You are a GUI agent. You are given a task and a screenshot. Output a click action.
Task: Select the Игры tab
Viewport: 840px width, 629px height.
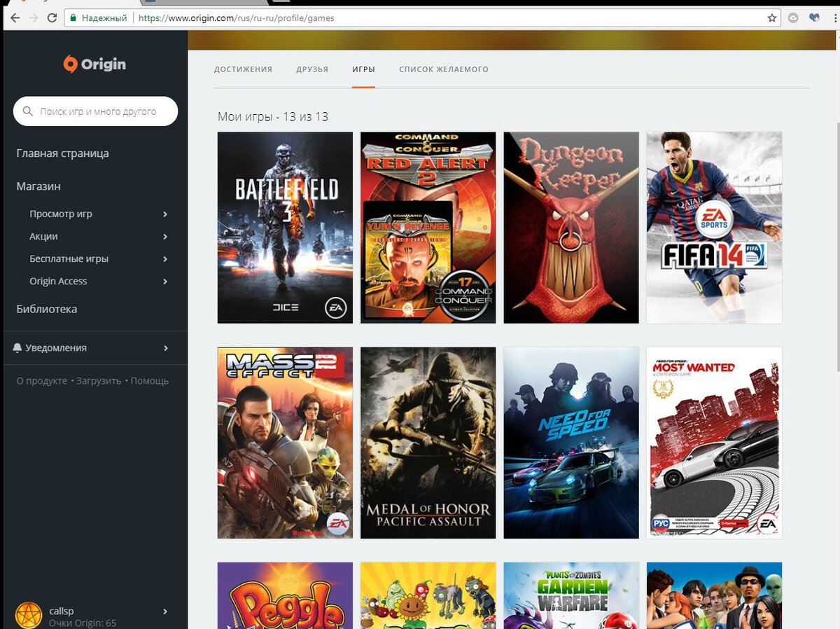pos(363,69)
